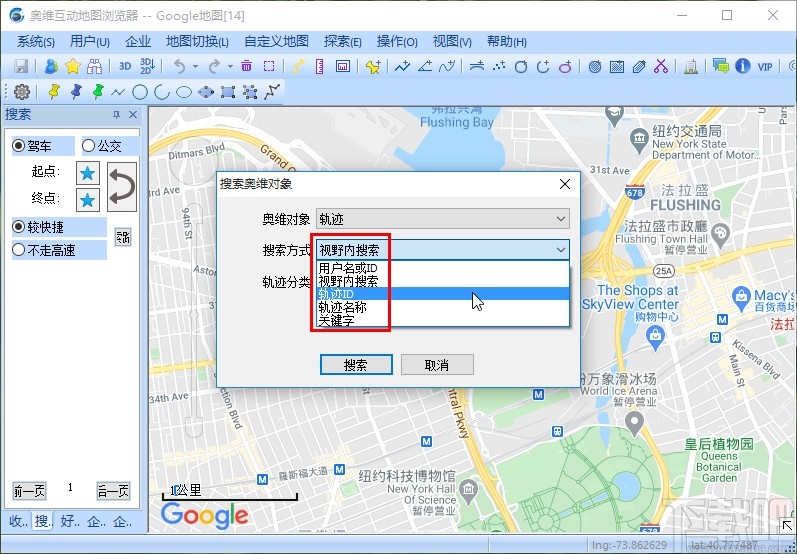Switch to the 好.. bottom tab
The width and height of the screenshot is (797, 554).
tap(70, 521)
